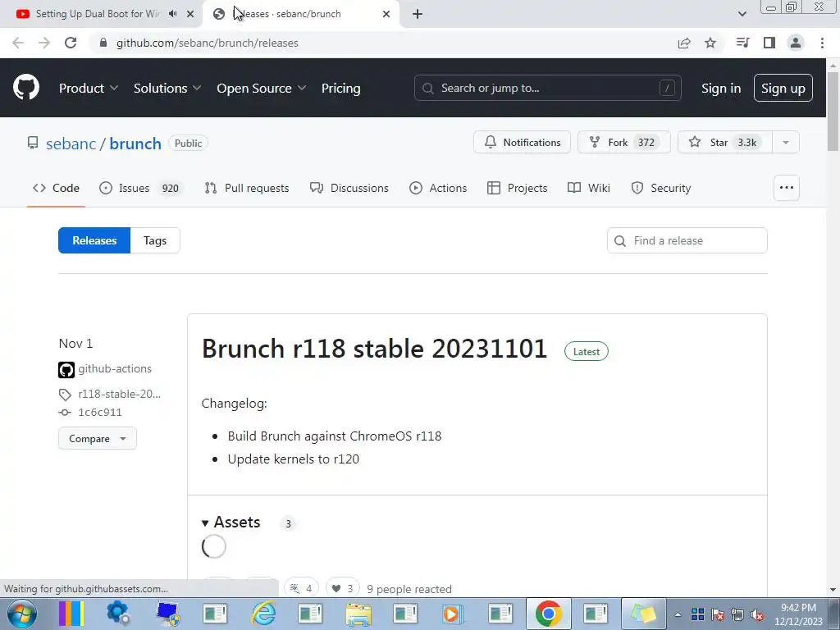Collapse the Assets section triangle
Viewport: 840px width, 630px height.
pyautogui.click(x=205, y=523)
